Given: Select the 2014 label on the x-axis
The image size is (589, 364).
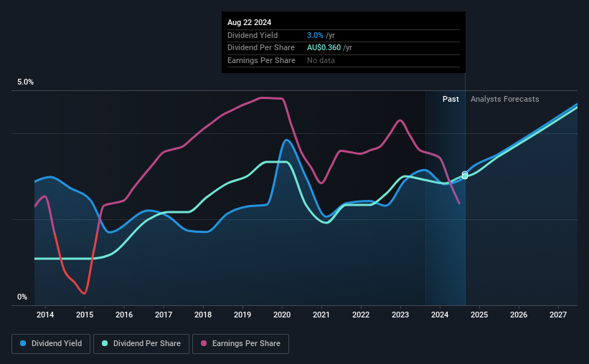Looking at the screenshot, I should click(45, 315).
